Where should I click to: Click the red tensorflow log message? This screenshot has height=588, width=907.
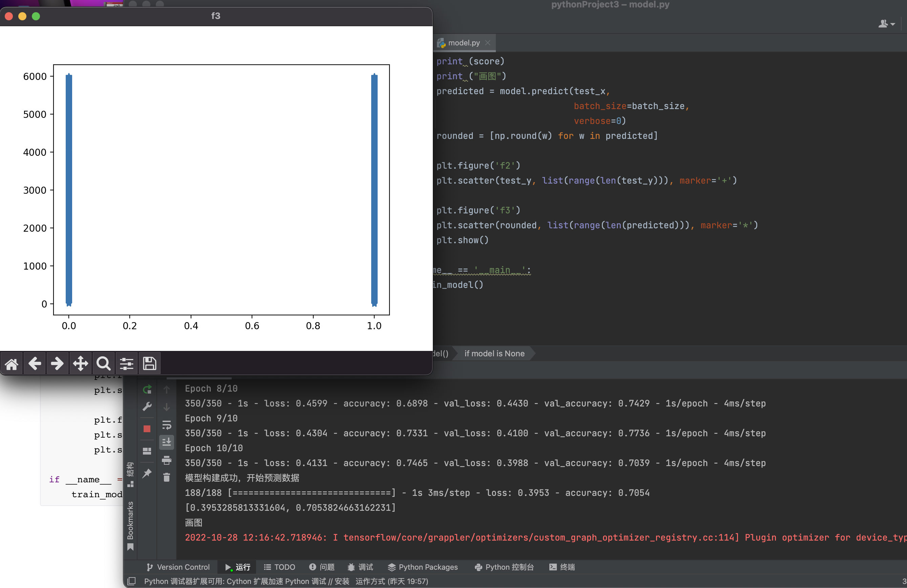click(x=545, y=537)
